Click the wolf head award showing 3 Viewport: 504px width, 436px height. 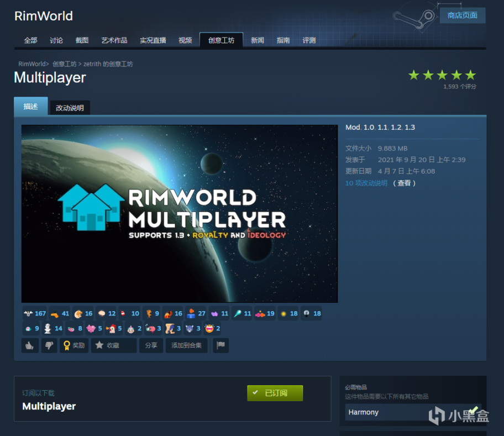(x=192, y=328)
